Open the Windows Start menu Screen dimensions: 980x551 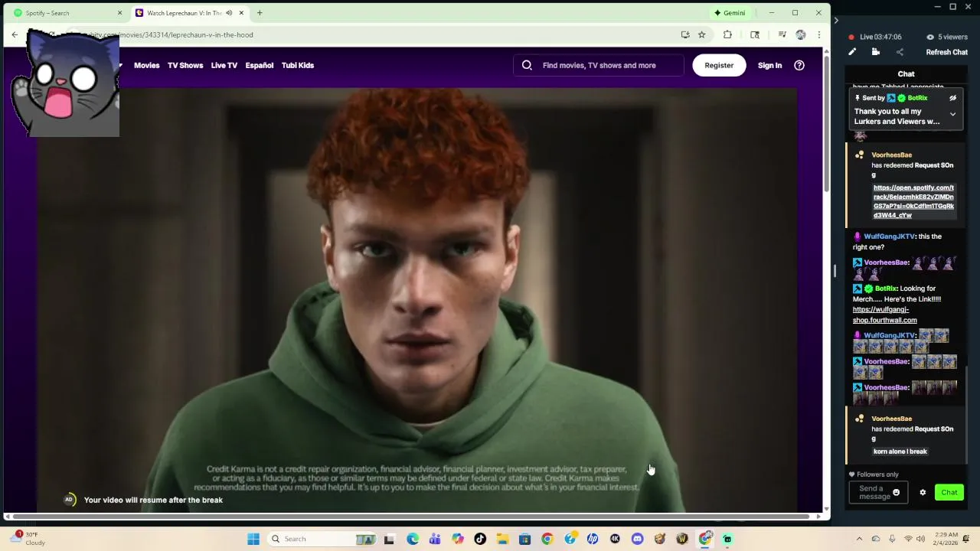pyautogui.click(x=253, y=539)
